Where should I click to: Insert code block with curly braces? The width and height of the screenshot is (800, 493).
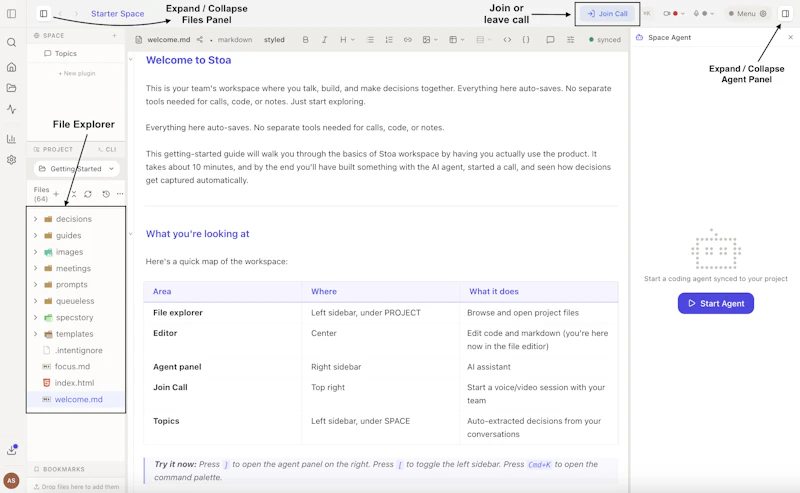[x=526, y=40]
